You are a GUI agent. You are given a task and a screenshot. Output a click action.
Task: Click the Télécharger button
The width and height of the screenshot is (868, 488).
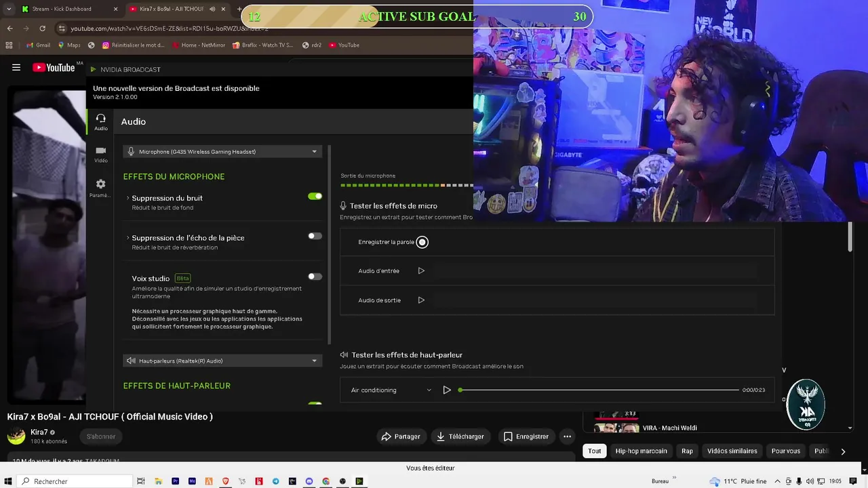(x=460, y=436)
